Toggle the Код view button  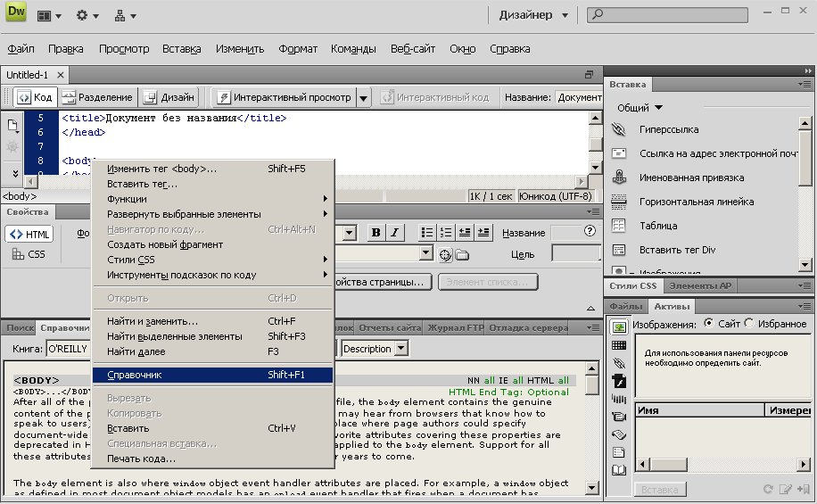click(x=34, y=97)
